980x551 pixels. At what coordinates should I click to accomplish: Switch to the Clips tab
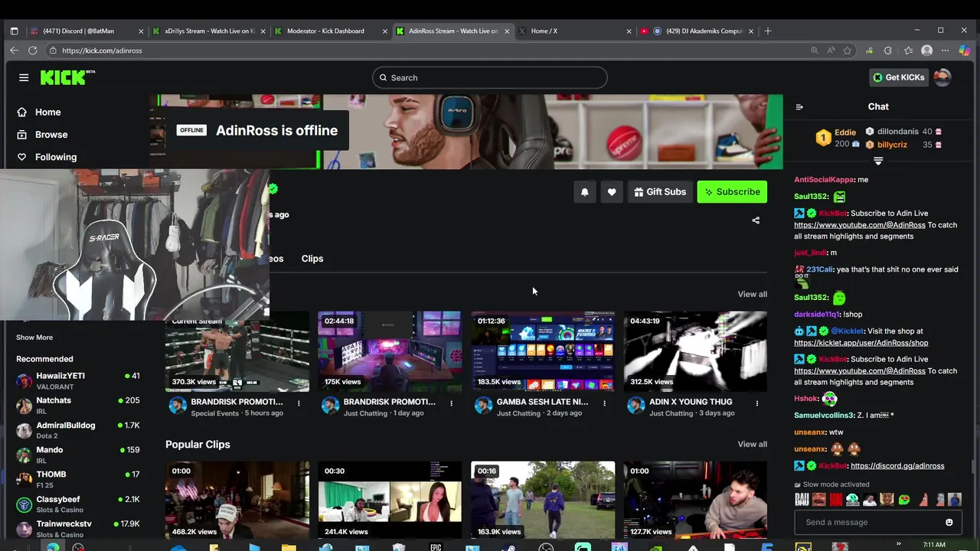pos(312,259)
